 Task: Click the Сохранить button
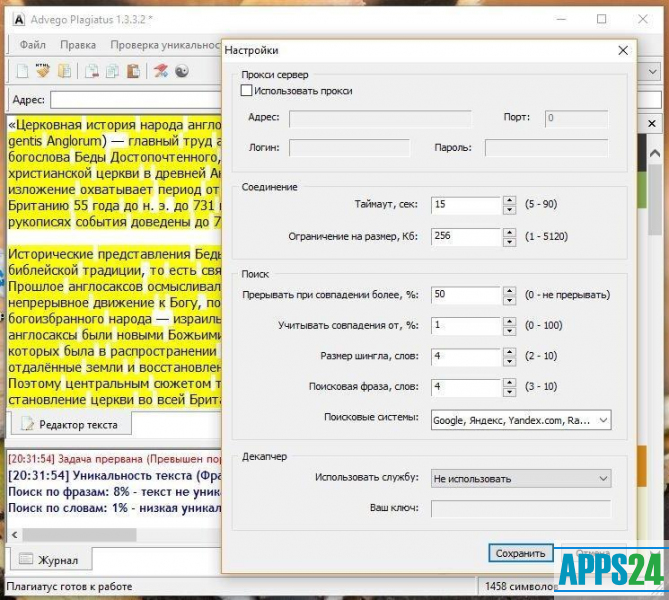click(x=521, y=553)
